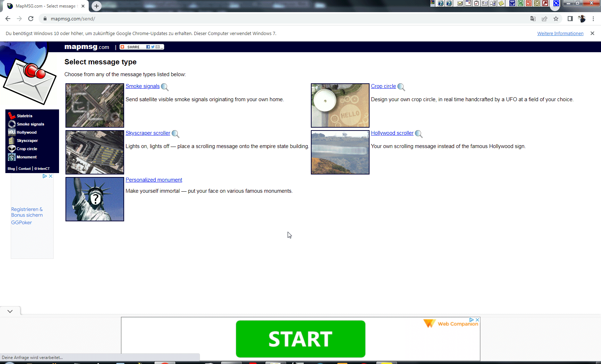Select the Skyscraper sidebar menu entry
This screenshot has height=364, width=601.
click(27, 141)
